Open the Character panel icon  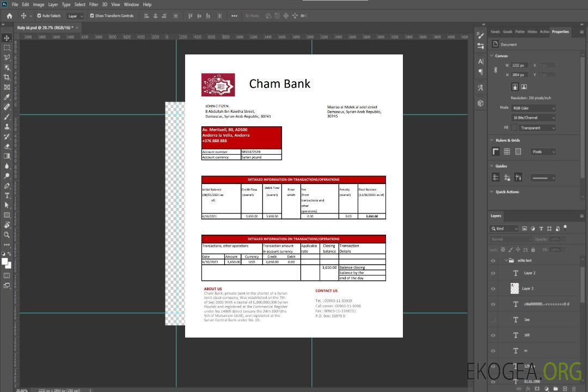481,62
